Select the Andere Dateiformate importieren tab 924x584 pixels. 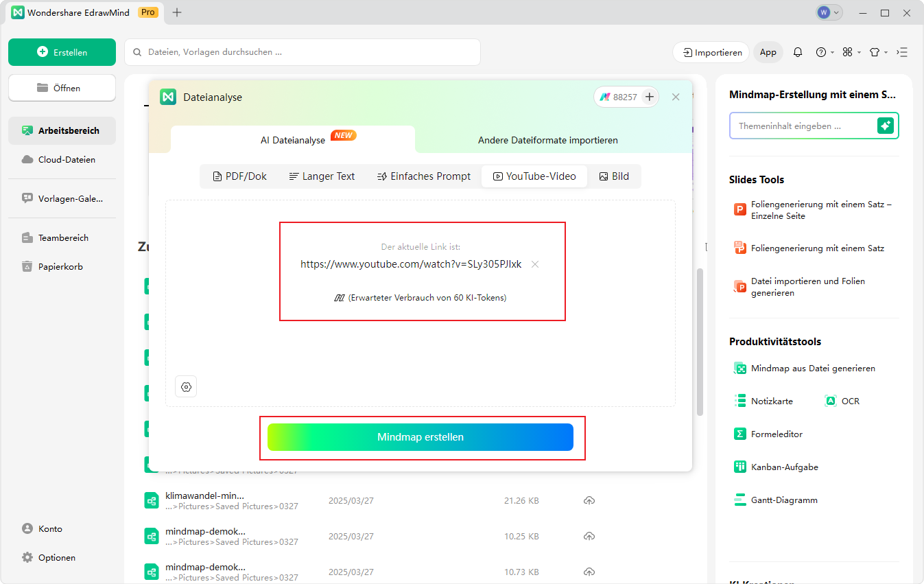(x=547, y=140)
